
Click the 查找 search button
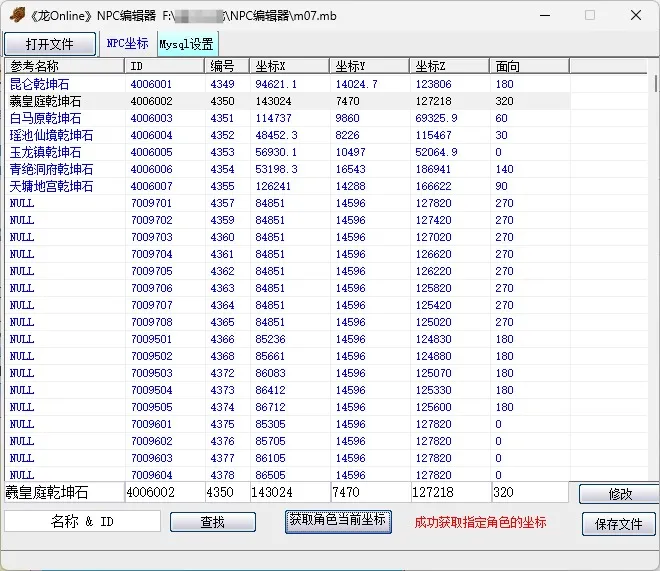(212, 522)
